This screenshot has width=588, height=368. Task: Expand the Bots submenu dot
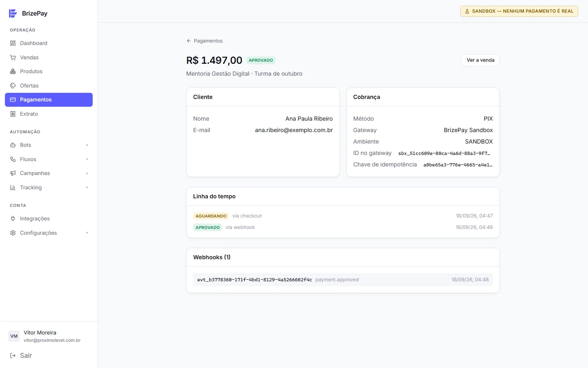point(87,145)
